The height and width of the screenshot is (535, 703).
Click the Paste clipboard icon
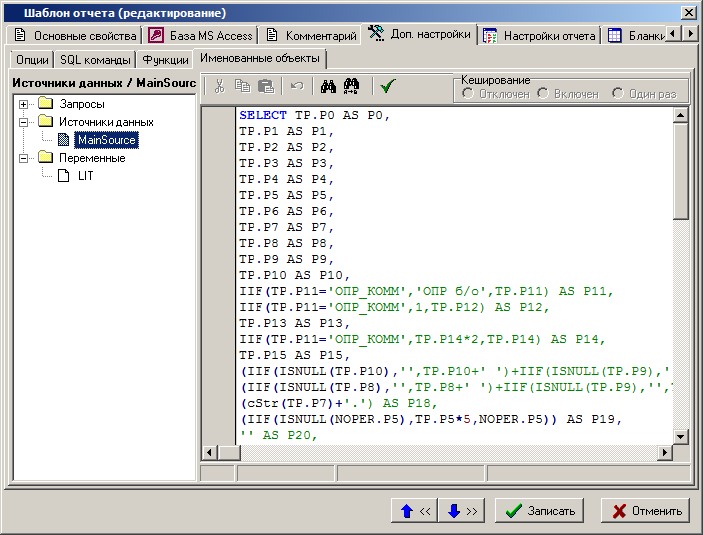tap(265, 87)
